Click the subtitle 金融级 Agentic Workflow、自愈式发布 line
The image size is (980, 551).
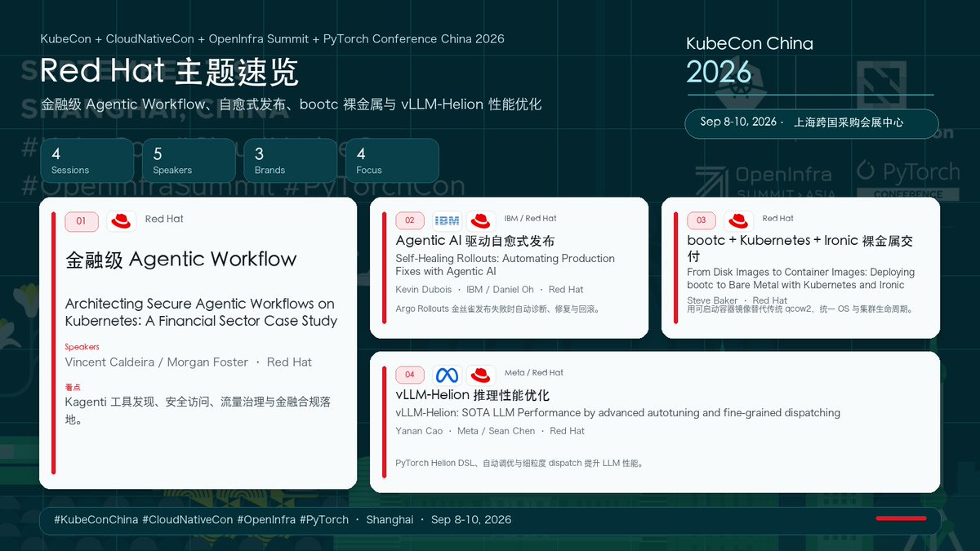[x=291, y=104]
